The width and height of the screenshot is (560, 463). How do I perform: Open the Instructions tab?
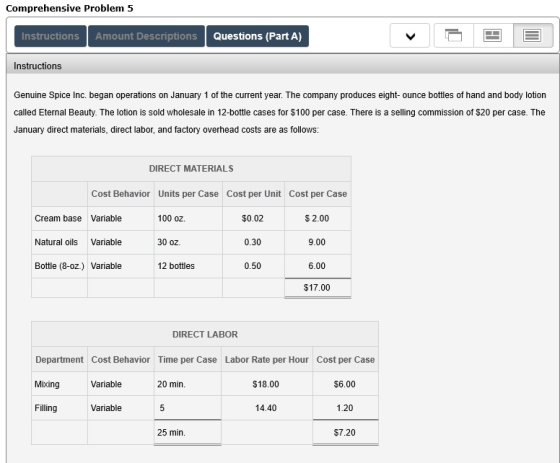point(50,36)
